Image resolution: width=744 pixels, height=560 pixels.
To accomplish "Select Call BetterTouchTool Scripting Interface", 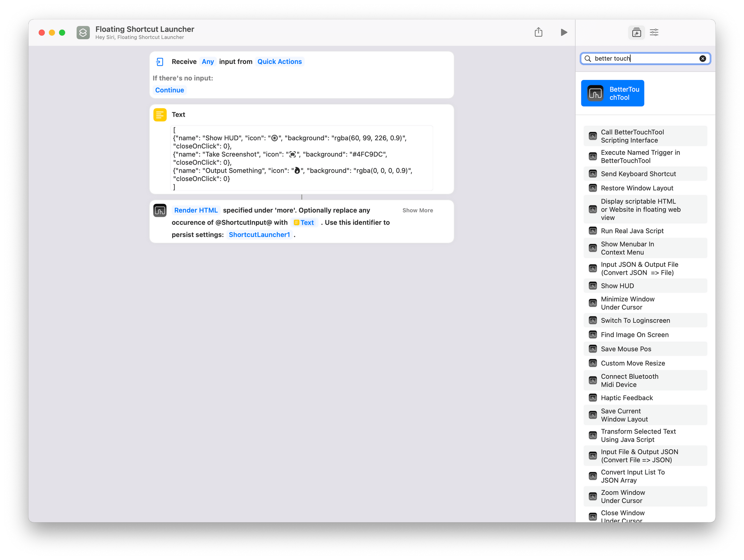I will pyautogui.click(x=644, y=136).
